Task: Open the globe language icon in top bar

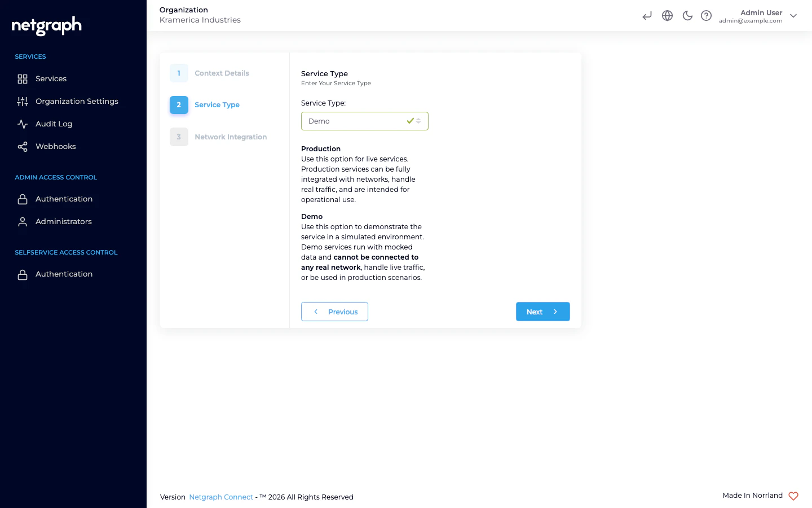Action: 667,15
